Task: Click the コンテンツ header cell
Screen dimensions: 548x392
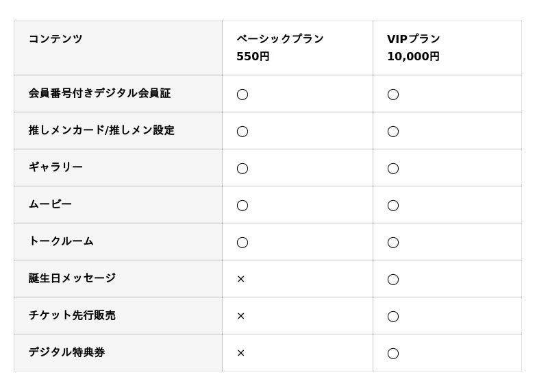Action: pyautogui.click(x=55, y=39)
